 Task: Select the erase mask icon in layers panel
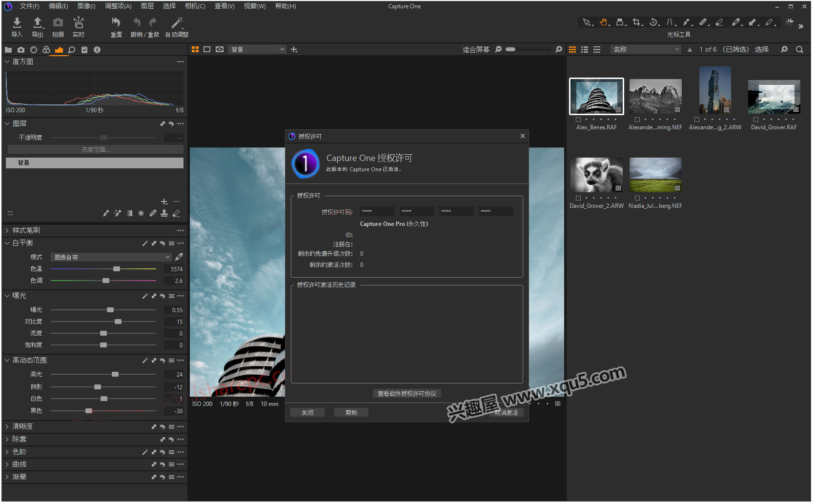coord(177,213)
